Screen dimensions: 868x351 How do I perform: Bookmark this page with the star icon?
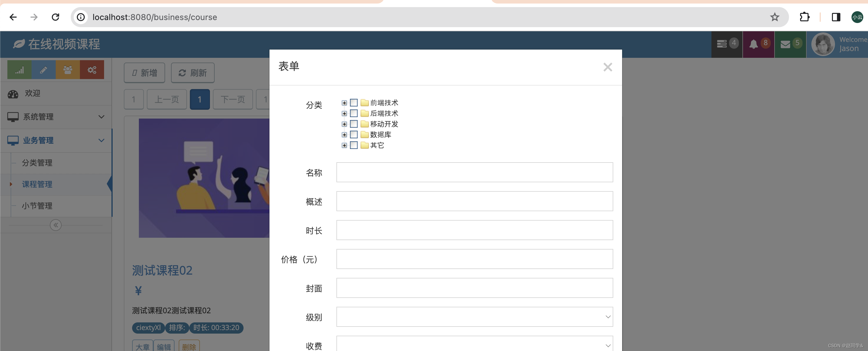[x=774, y=17]
